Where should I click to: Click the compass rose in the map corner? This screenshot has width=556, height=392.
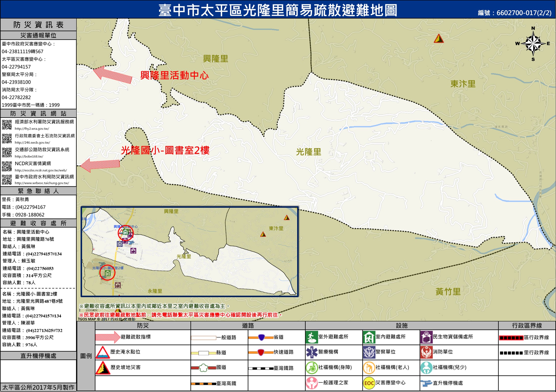pos(533,44)
